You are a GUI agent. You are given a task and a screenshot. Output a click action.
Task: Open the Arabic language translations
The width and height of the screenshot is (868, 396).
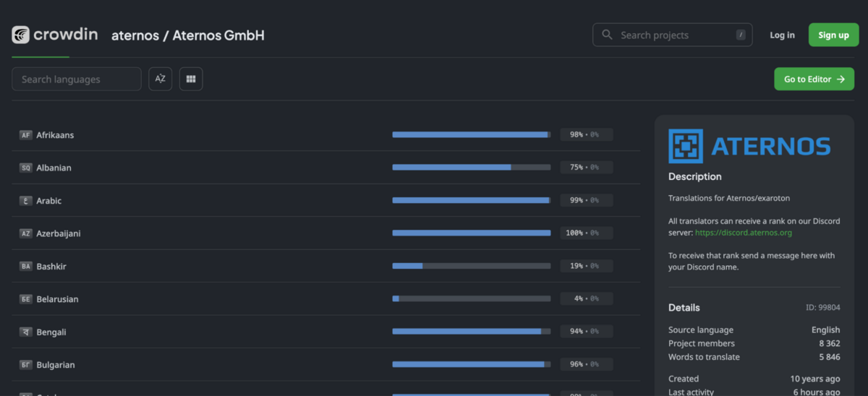[x=49, y=201]
